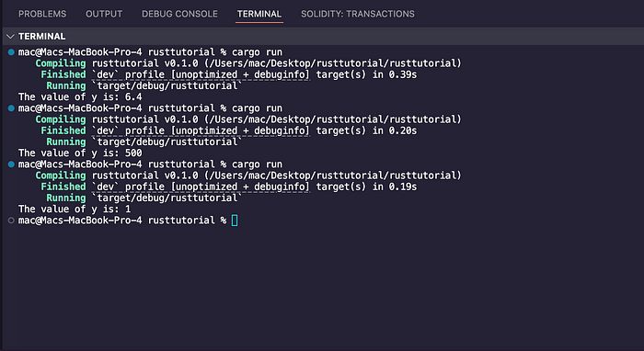Place focus on the cyan terminal cursor
This screenshot has height=351, width=644.
point(235,221)
